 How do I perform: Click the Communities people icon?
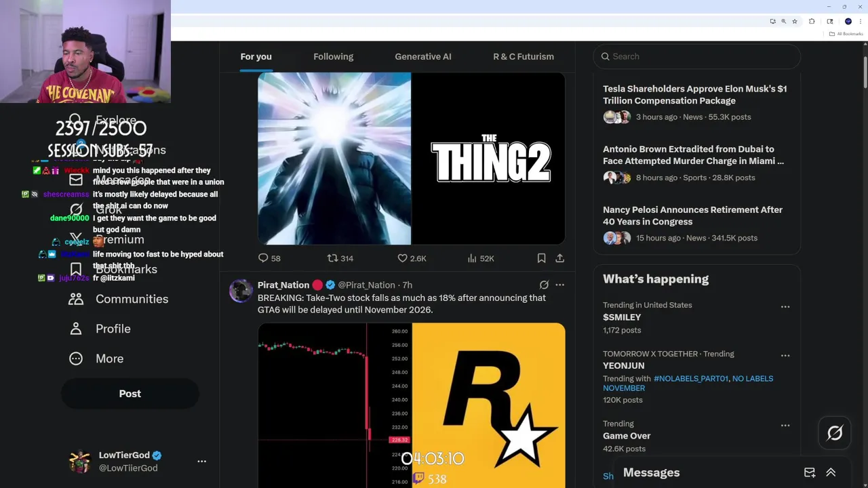click(x=76, y=299)
